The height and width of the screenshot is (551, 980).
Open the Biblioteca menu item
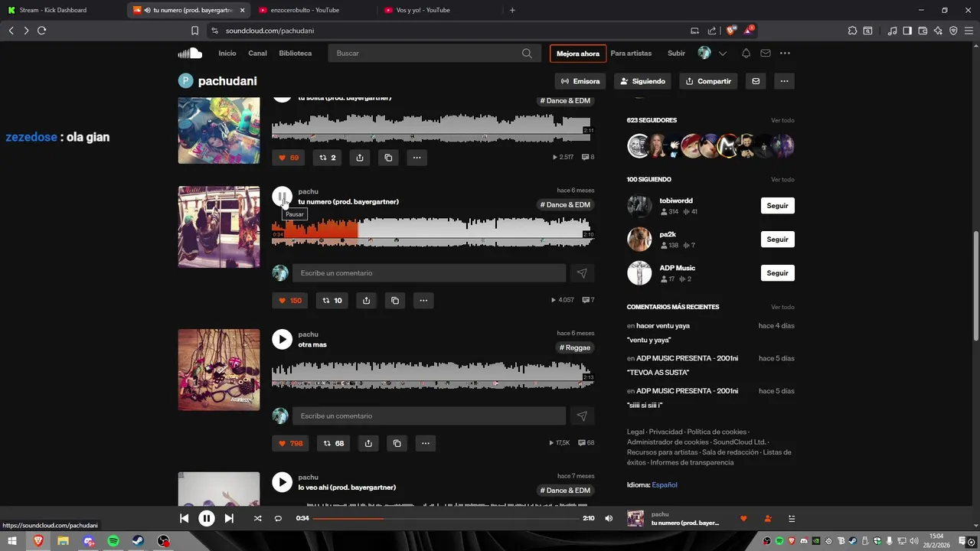click(x=296, y=53)
